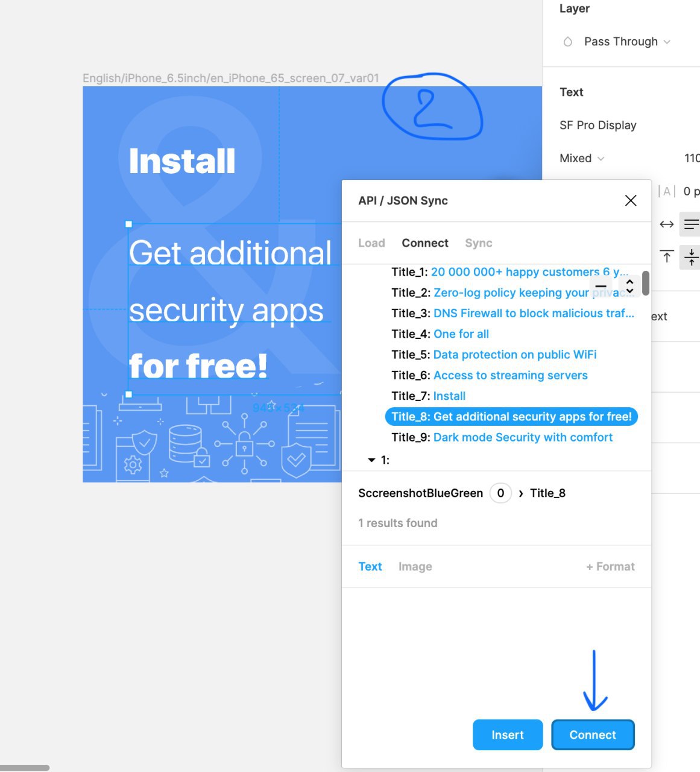The width and height of the screenshot is (700, 772).
Task: Click the + Format link
Action: coord(610,566)
